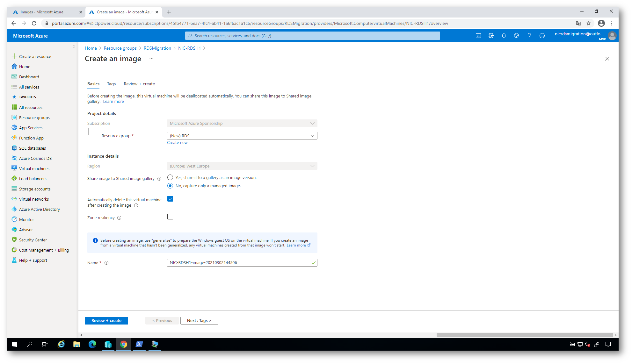
Task: Open Dashboard in the sidebar
Action: (29, 77)
